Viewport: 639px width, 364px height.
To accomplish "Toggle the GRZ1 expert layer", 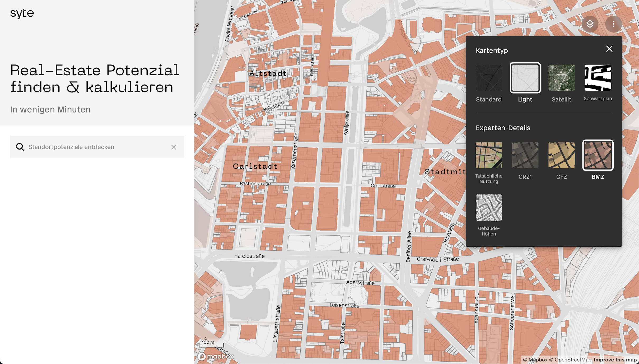I will tap(525, 155).
